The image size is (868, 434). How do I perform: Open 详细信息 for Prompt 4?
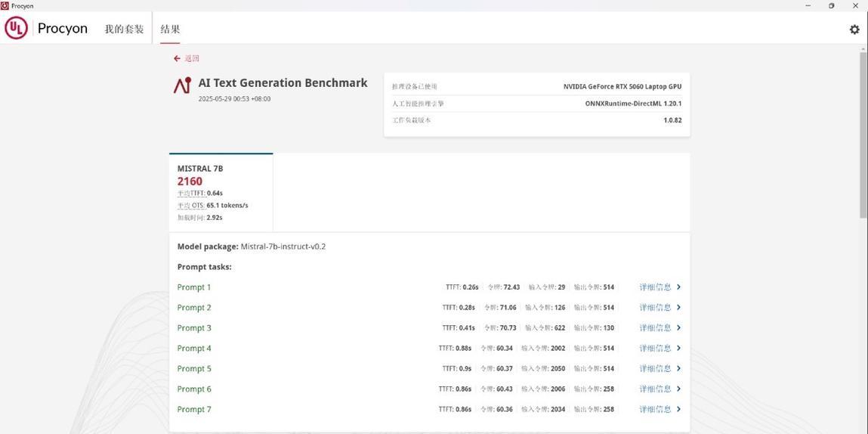(x=655, y=348)
